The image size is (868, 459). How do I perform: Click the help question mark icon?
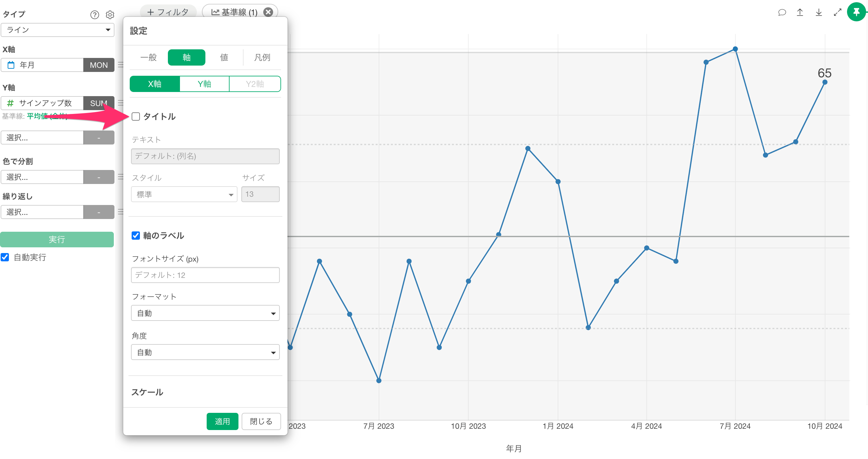[x=95, y=15]
